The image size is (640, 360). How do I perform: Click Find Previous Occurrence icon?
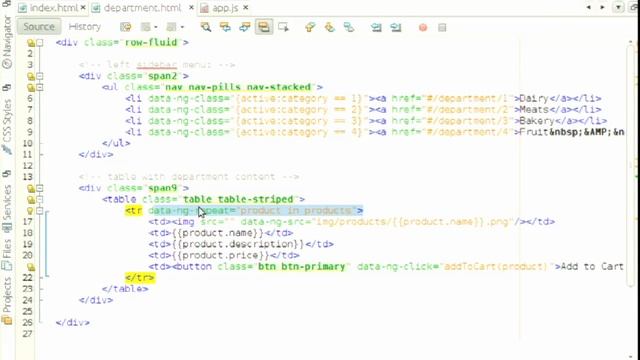pos(225,27)
